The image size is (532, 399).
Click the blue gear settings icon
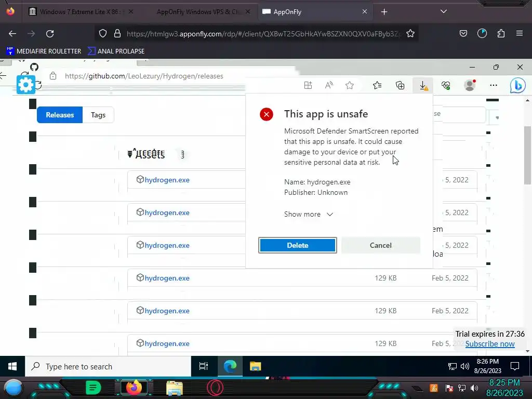coord(26,85)
